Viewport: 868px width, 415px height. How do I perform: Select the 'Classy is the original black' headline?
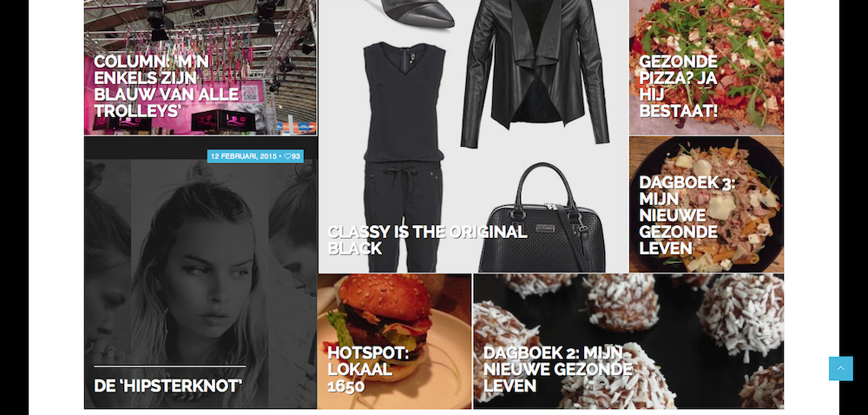pyautogui.click(x=427, y=240)
